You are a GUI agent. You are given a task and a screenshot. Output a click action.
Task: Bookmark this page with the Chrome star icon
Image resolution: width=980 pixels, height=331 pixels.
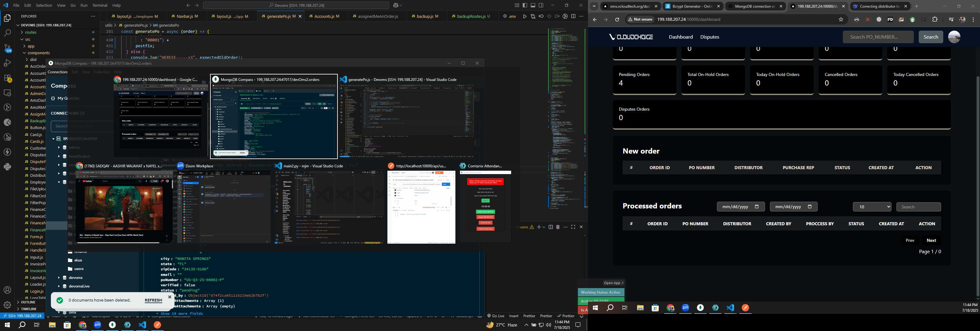(x=841, y=19)
